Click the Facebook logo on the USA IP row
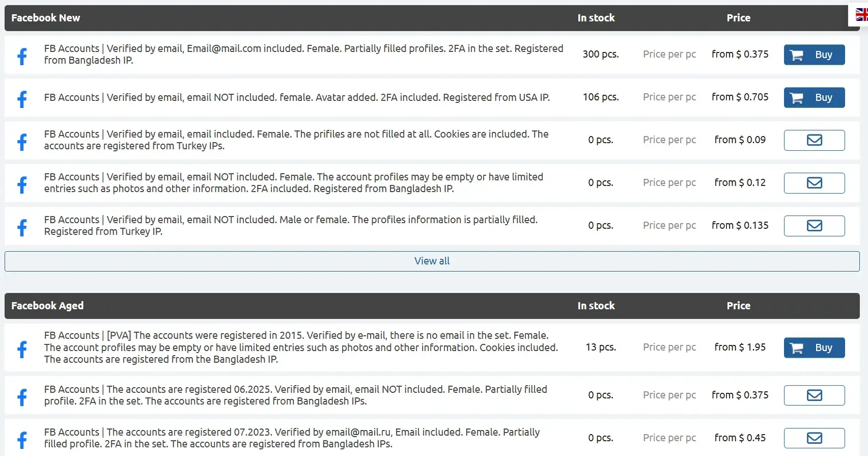The height and width of the screenshot is (456, 868). [22, 98]
